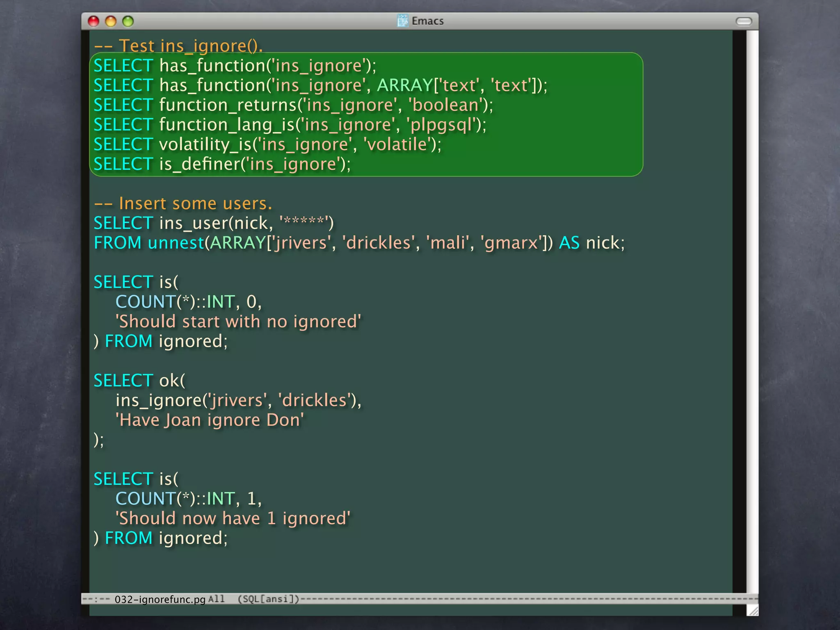Image resolution: width=840 pixels, height=630 pixels.
Task: Click the 'COUNT(*)::INT, 1,' line
Action: [x=189, y=499]
